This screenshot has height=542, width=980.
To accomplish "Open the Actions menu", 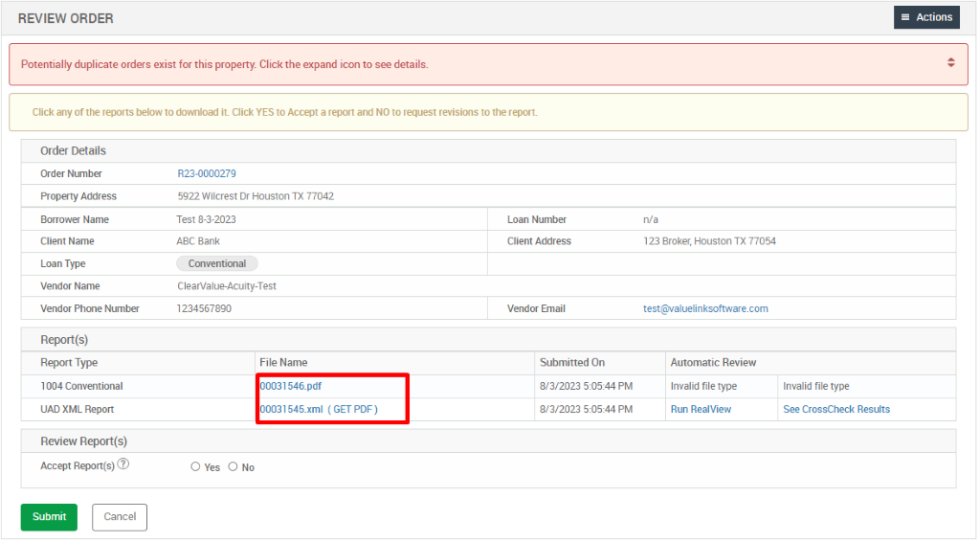I will pyautogui.click(x=926, y=17).
